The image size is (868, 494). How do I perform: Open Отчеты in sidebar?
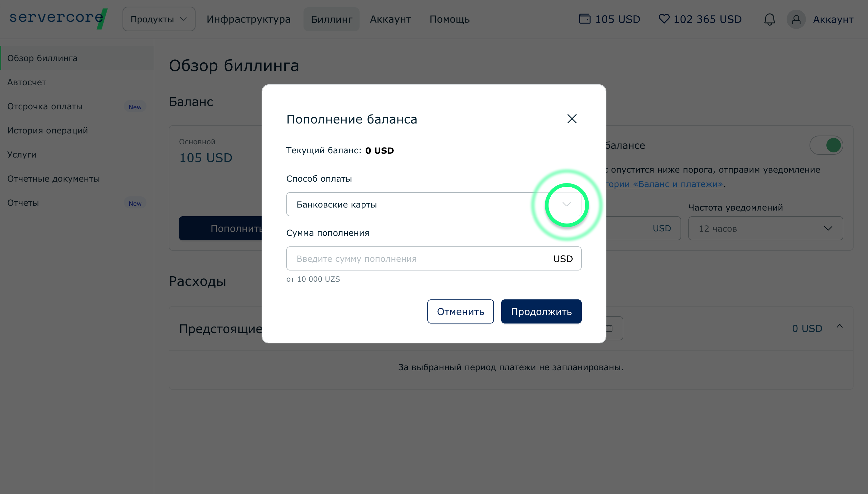tap(77, 202)
